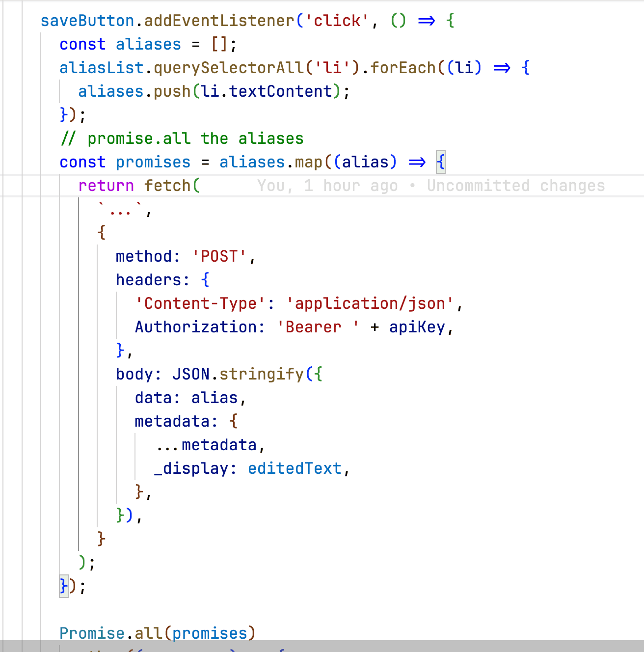Click the 'promise.all the aliases' comment
This screenshot has height=652, width=644.
pos(182,138)
